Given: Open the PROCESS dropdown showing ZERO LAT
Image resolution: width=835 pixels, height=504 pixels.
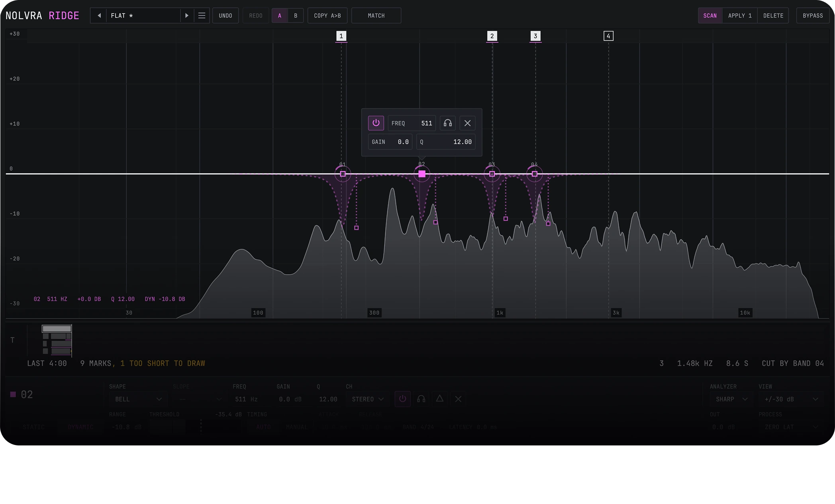Looking at the screenshot, I should pos(791,427).
